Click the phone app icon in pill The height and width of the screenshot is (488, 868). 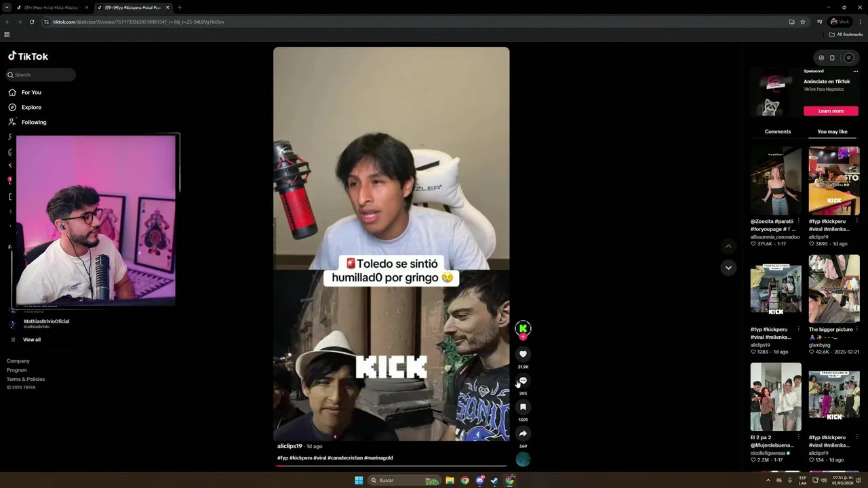[x=832, y=58]
